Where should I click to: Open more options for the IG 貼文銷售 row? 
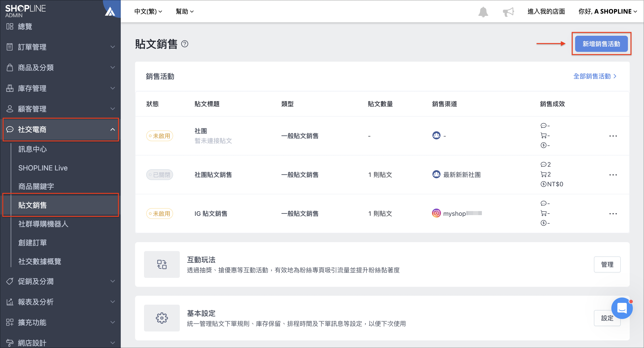coord(613,214)
